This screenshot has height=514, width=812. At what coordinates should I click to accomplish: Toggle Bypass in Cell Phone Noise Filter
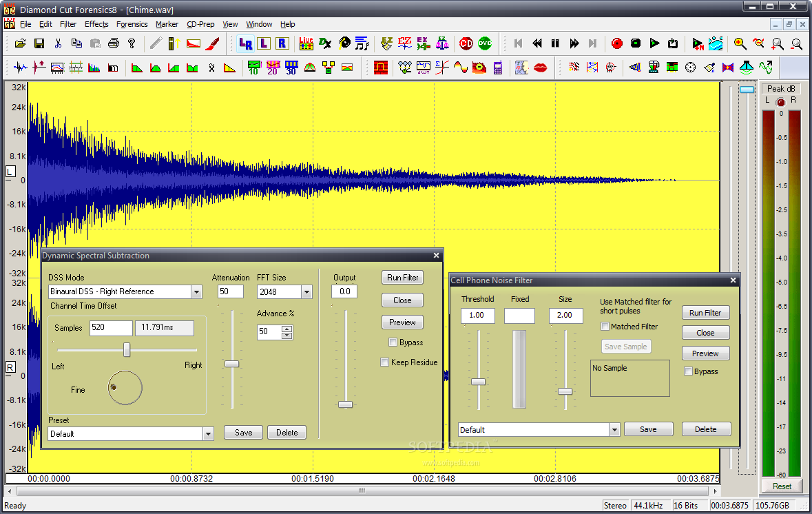pyautogui.click(x=688, y=371)
